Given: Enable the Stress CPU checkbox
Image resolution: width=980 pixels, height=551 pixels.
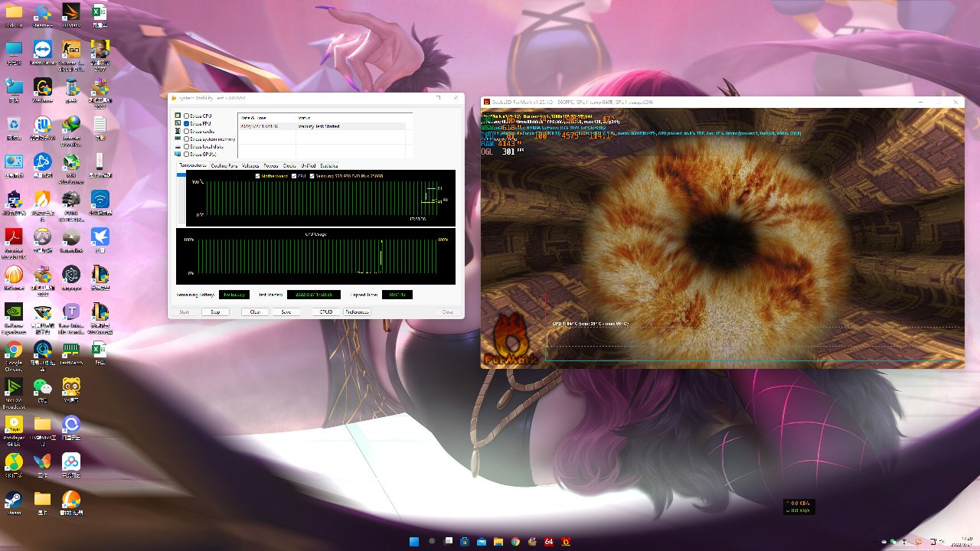Looking at the screenshot, I should [x=186, y=116].
